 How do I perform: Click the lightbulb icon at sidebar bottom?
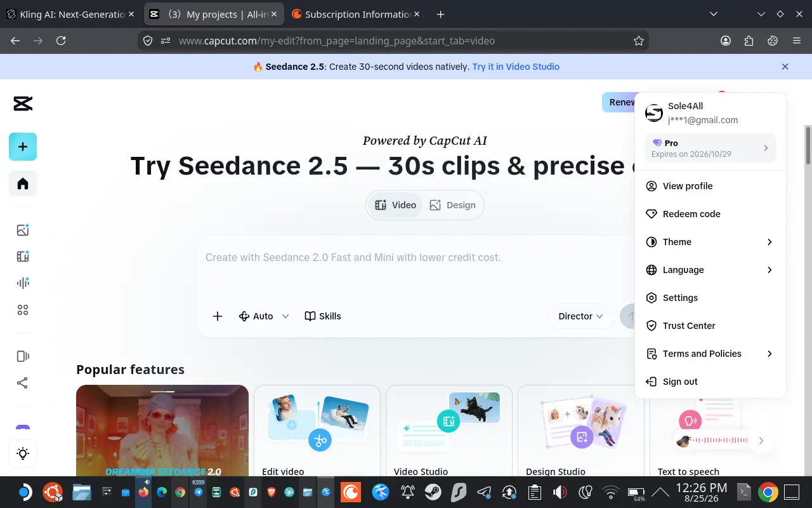pos(23,453)
